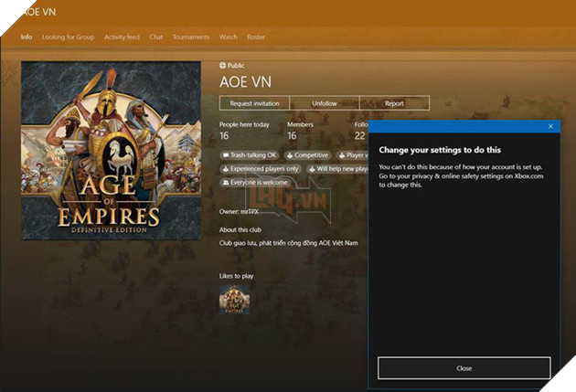Click the Request invitation button
Image resolution: width=576 pixels, height=392 pixels.
click(254, 103)
